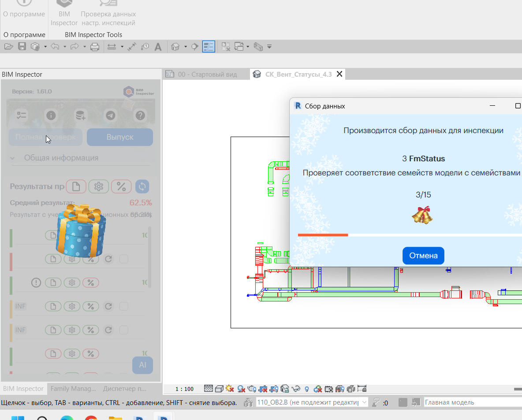The height and width of the screenshot is (420, 522).
Task: Select the Measure between points tool
Action: [x=132, y=47]
